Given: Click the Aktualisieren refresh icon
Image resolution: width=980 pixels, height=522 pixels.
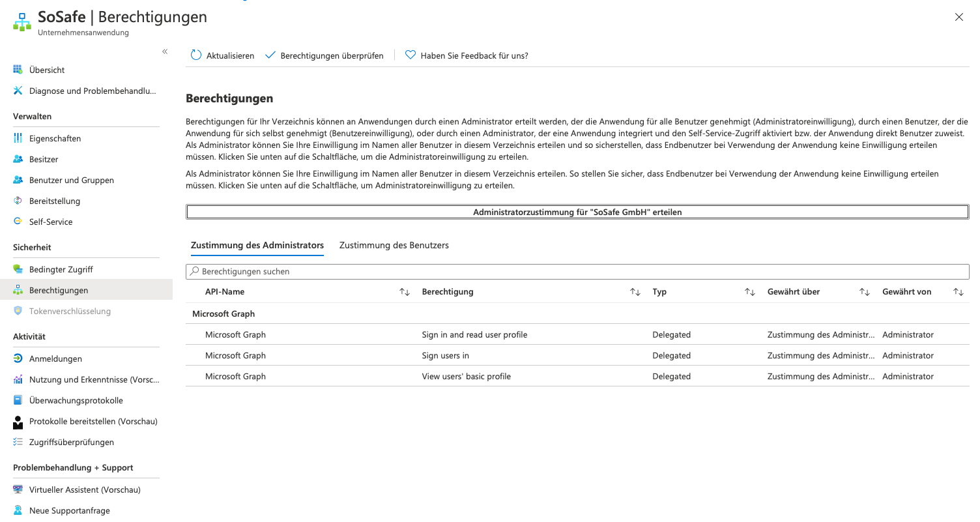Looking at the screenshot, I should [x=196, y=55].
